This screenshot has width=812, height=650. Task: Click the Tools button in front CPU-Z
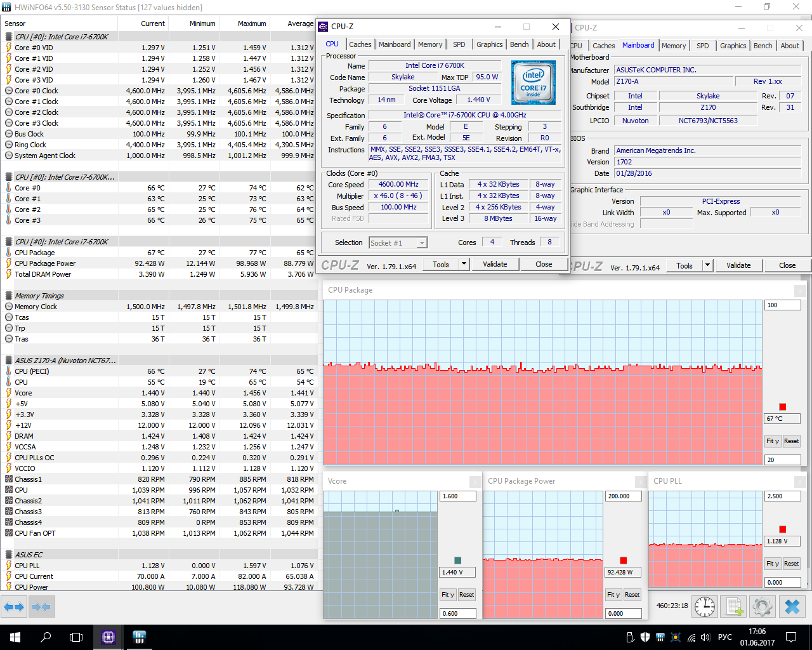441,264
